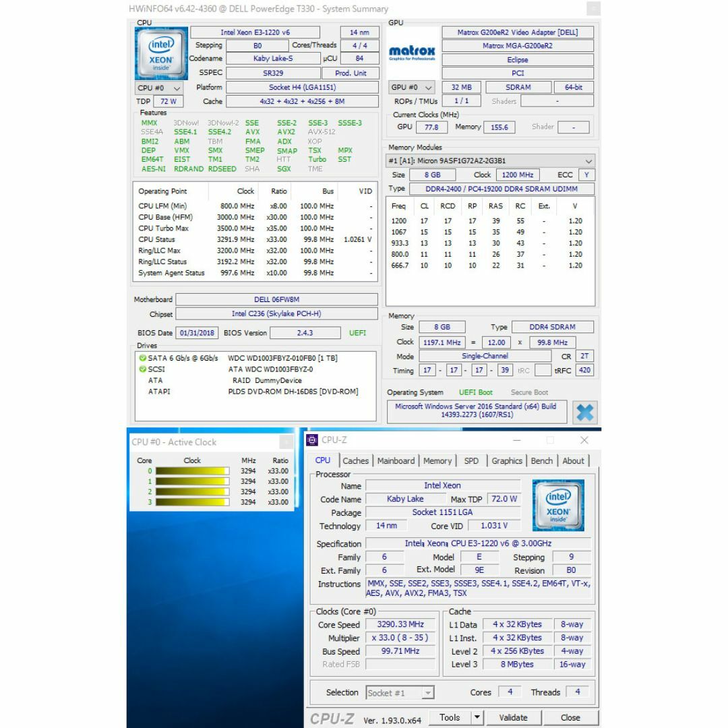Switch to the CPU tab in CPU-Z
Image resolution: width=728 pixels, height=728 pixels.
click(x=323, y=460)
